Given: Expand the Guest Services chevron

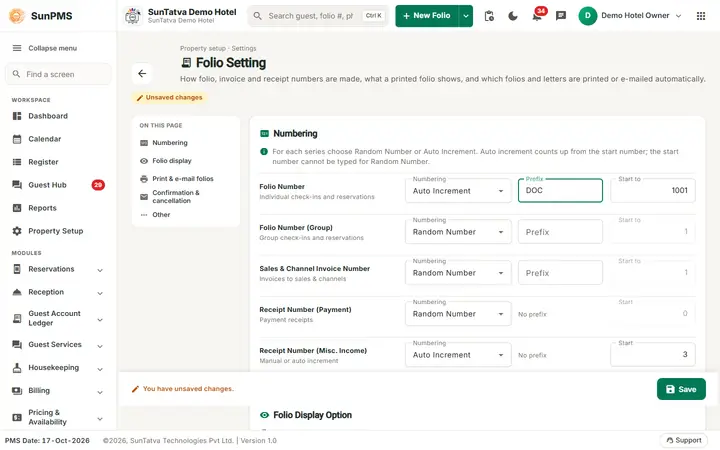Looking at the screenshot, I should [x=100, y=346].
